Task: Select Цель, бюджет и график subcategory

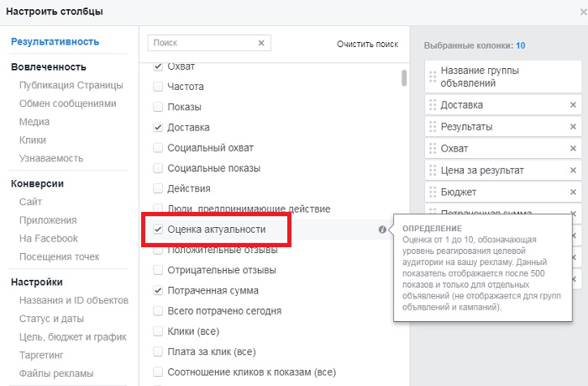Action: [x=73, y=337]
